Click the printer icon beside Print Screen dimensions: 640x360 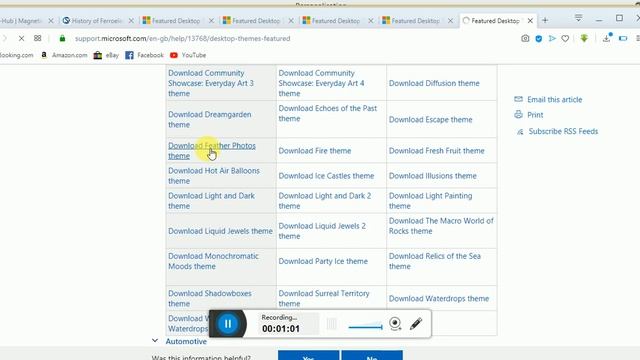click(518, 115)
